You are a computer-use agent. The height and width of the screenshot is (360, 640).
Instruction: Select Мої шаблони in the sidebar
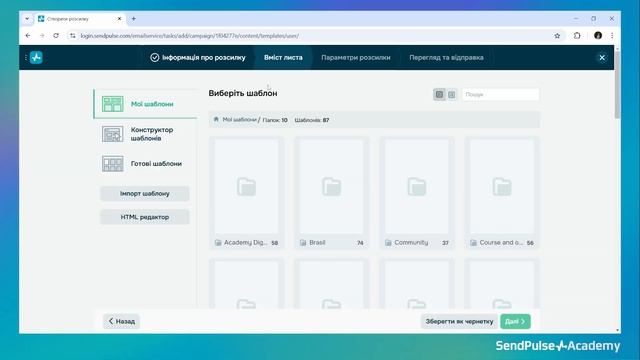(x=146, y=104)
